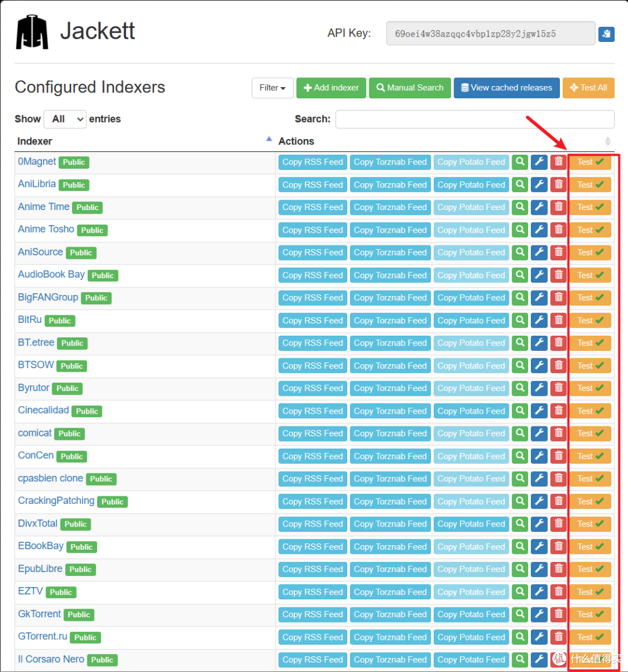Copy Torznab Feed for ConCen
The width and height of the screenshot is (628, 672).
click(390, 456)
